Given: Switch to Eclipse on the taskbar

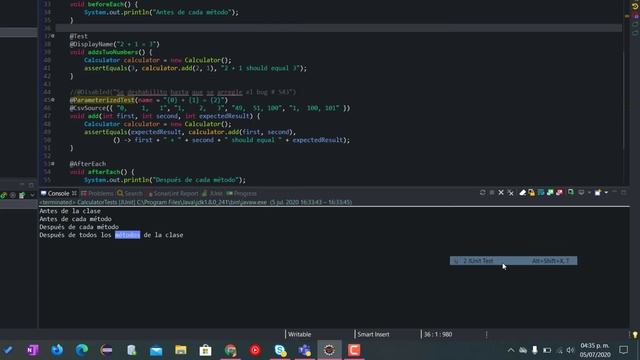Looking at the screenshot, I should click(x=329, y=350).
